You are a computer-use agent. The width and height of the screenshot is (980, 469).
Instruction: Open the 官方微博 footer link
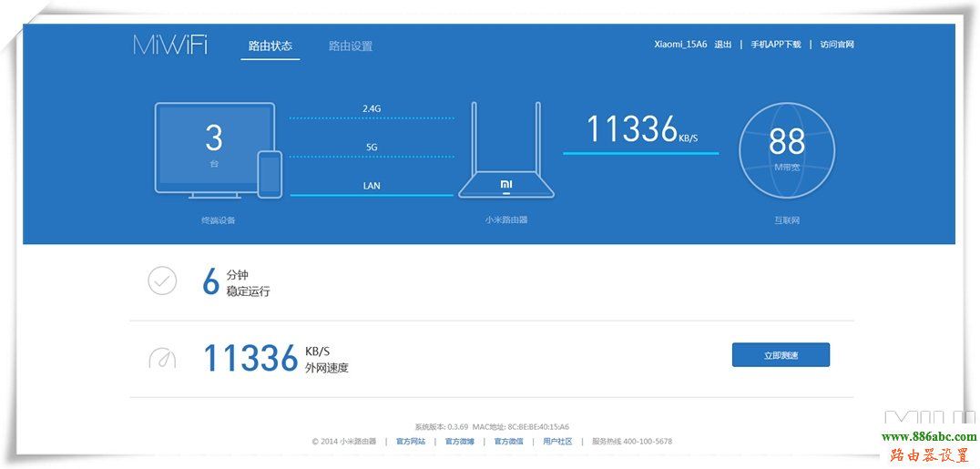pos(459,442)
